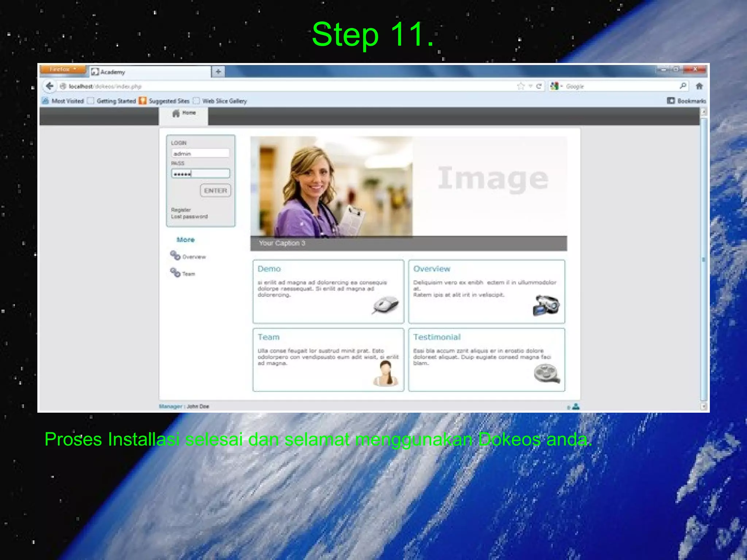The height and width of the screenshot is (560, 747).
Task: Click the woman avatar icon in Team card
Action: coord(386,373)
